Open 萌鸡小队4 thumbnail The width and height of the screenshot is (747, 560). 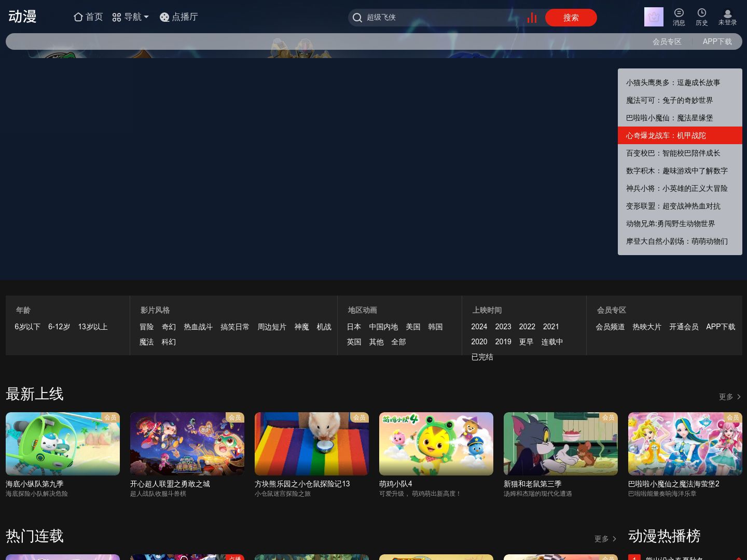tap(436, 444)
